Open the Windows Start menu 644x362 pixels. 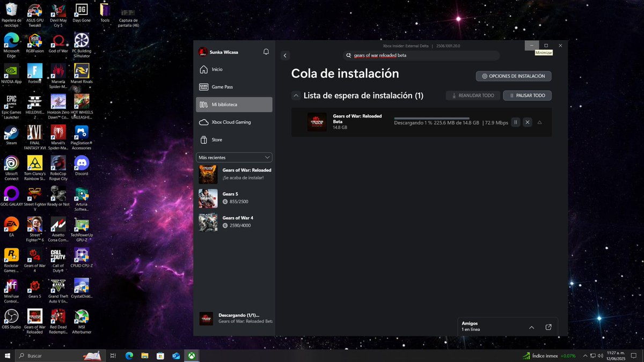click(x=8, y=356)
